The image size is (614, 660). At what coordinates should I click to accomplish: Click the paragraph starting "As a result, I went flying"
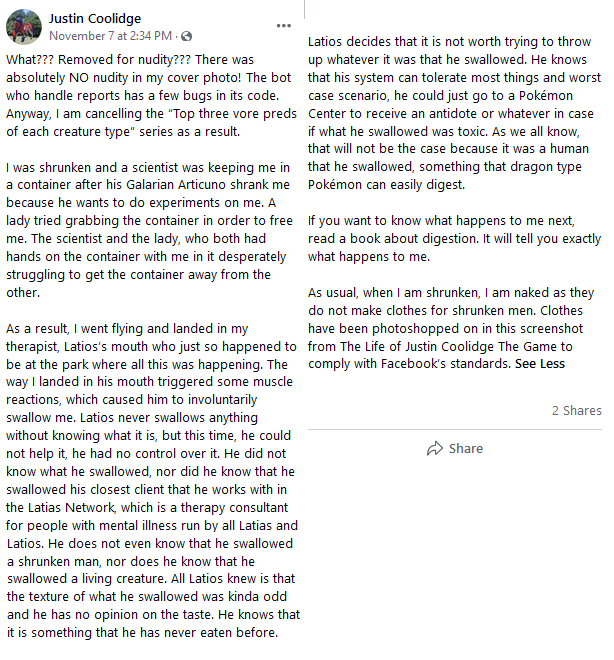[x=153, y=480]
